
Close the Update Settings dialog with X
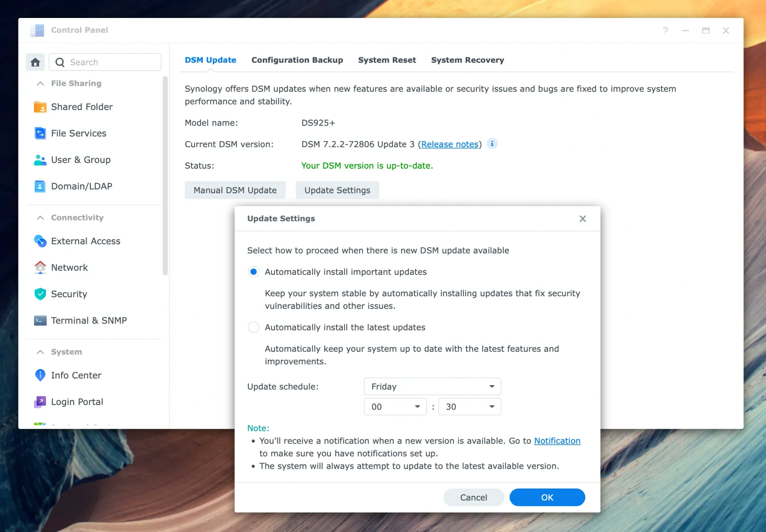click(x=583, y=219)
